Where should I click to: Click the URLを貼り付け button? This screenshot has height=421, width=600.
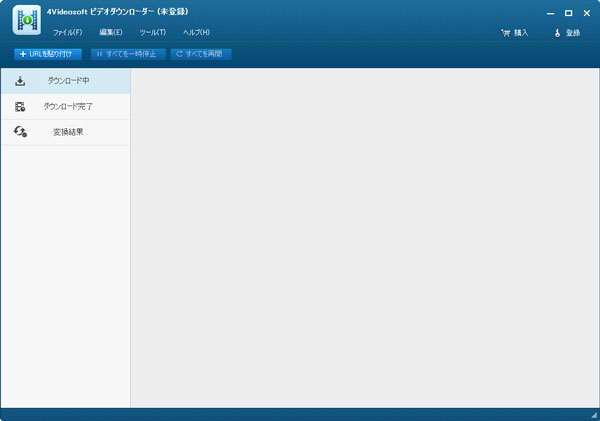(x=48, y=54)
